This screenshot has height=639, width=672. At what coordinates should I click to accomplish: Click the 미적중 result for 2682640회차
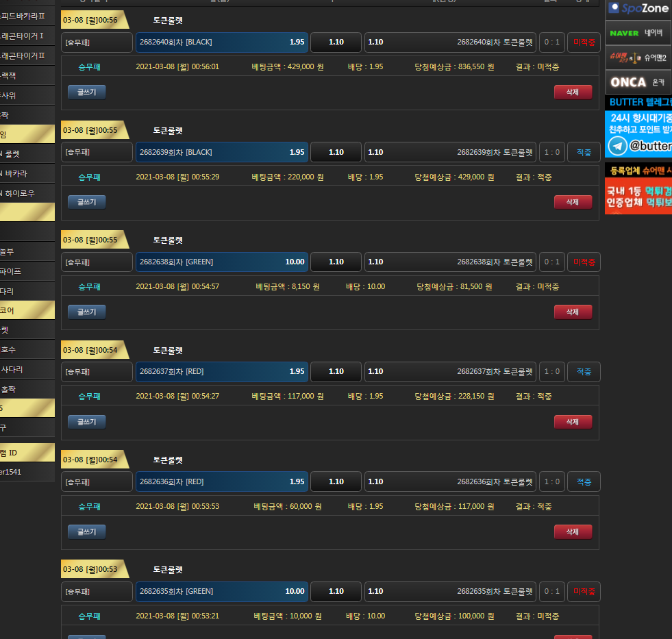point(584,42)
